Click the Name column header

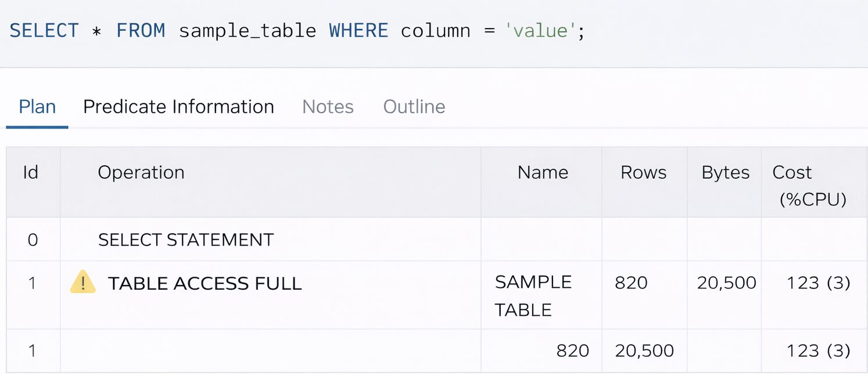tap(543, 173)
